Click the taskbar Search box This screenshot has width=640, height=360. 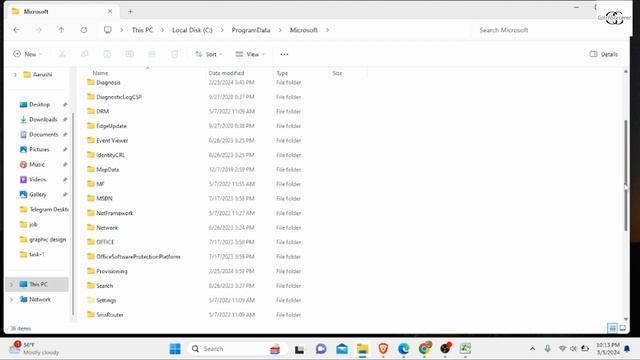pos(238,349)
